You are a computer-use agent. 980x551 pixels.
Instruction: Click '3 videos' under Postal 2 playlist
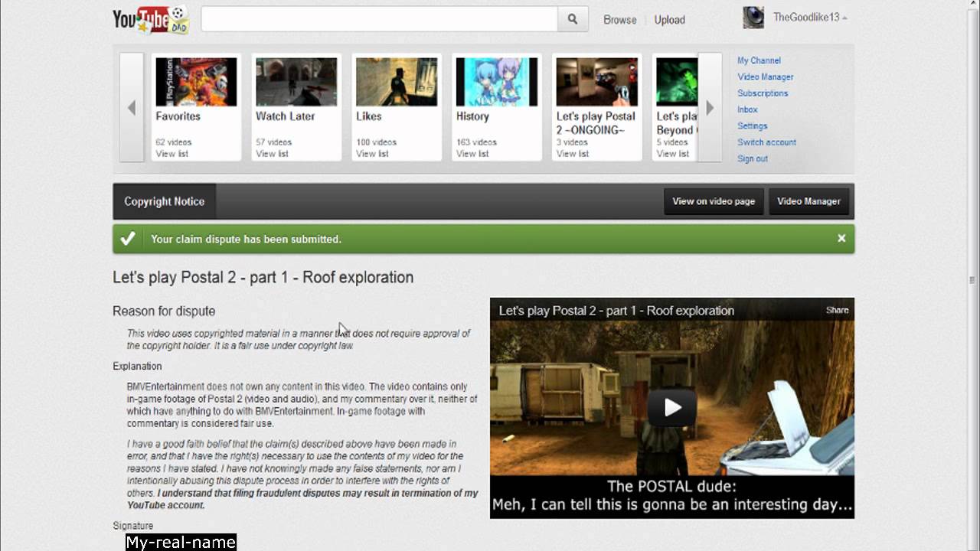tap(572, 142)
